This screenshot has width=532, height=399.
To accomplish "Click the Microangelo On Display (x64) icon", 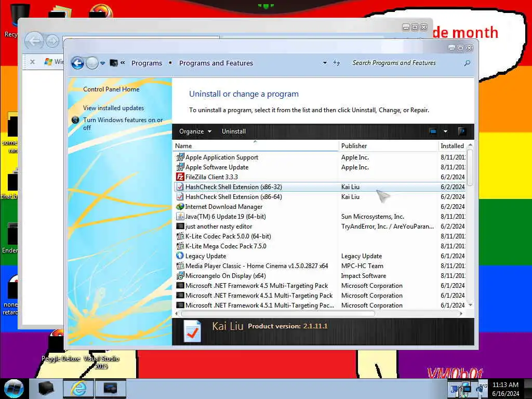I will tap(180, 275).
